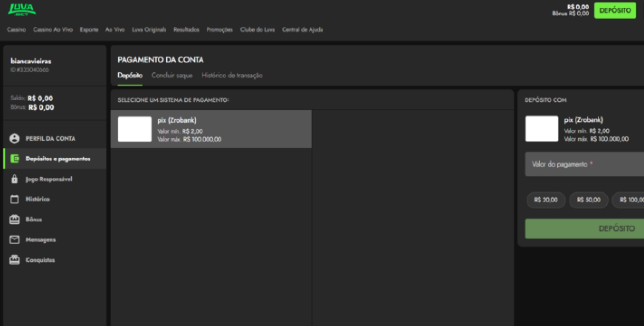Select the pix (Zrobank) thumbnail in Depósito com panel

pyautogui.click(x=541, y=129)
